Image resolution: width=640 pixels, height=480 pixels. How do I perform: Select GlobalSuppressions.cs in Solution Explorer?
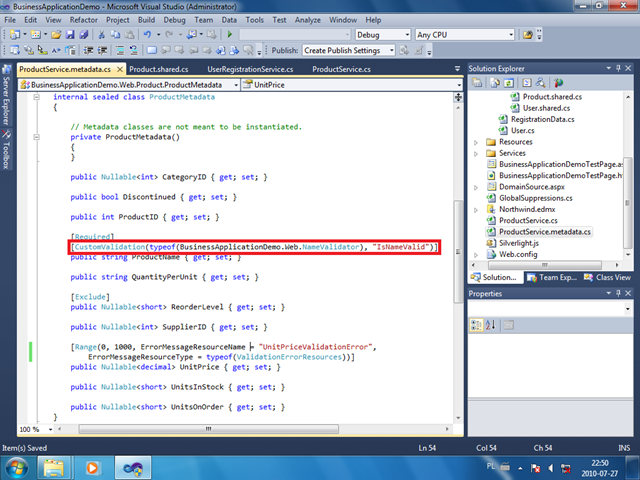point(536,198)
